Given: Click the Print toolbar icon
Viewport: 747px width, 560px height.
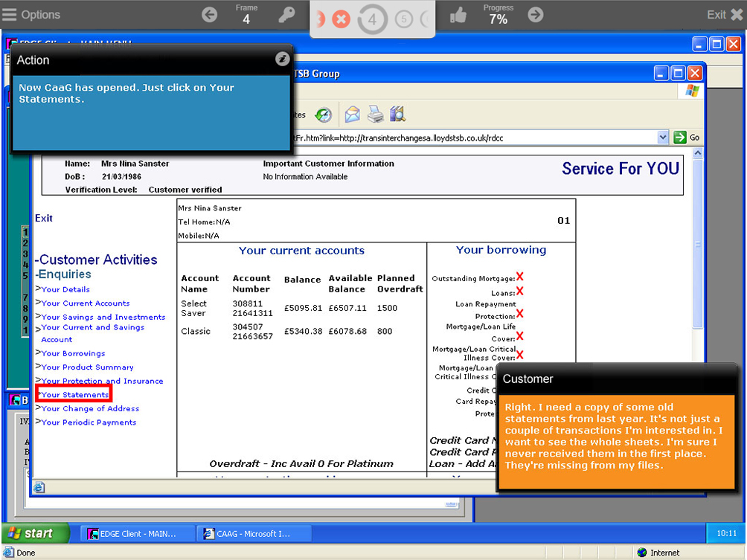Looking at the screenshot, I should [376, 115].
